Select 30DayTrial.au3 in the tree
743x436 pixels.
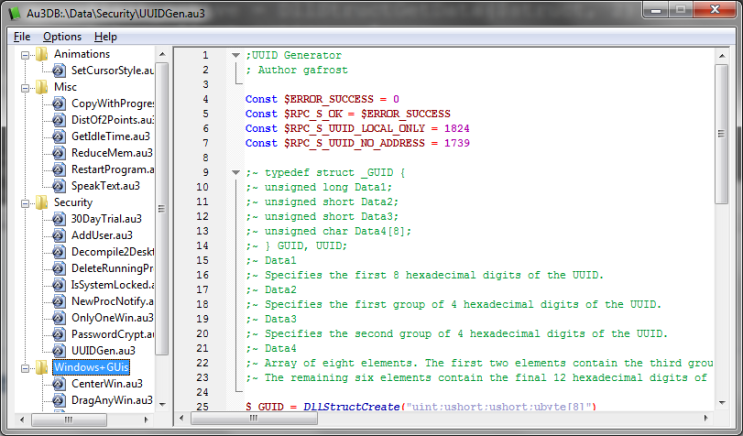[106, 219]
